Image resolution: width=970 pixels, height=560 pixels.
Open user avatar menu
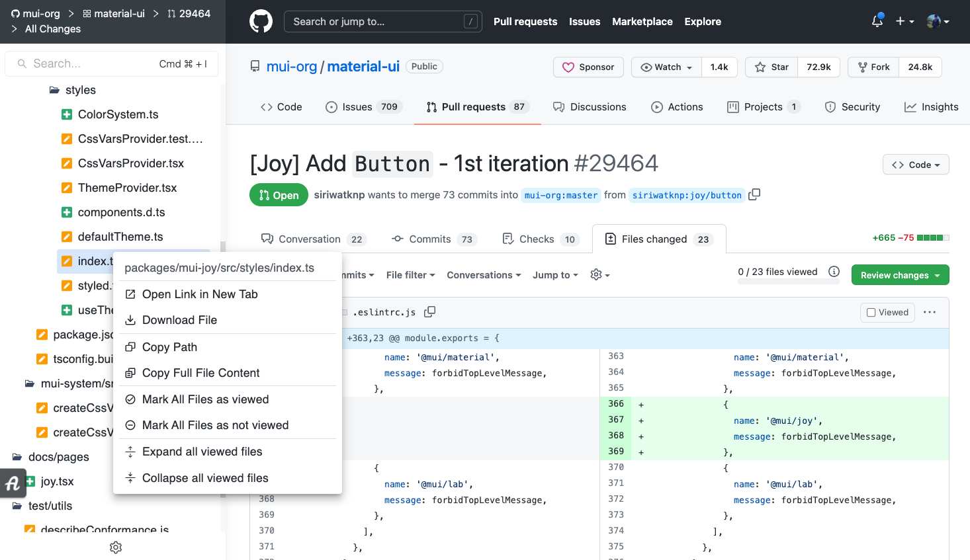click(938, 21)
